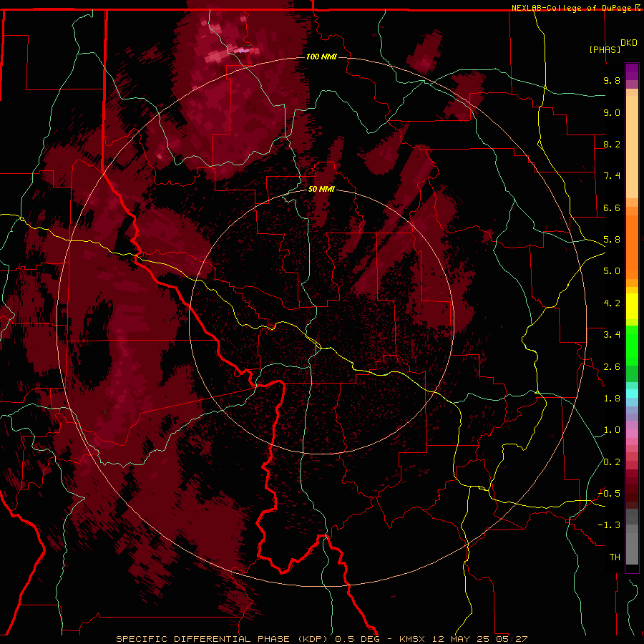The height and width of the screenshot is (644, 644).
Task: Click the -1.3 legend value
Action: coord(609,525)
